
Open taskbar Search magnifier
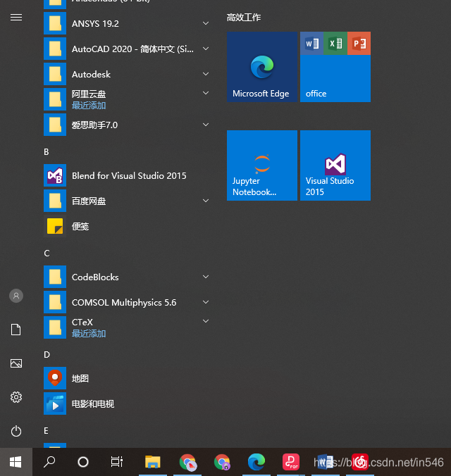(x=49, y=462)
